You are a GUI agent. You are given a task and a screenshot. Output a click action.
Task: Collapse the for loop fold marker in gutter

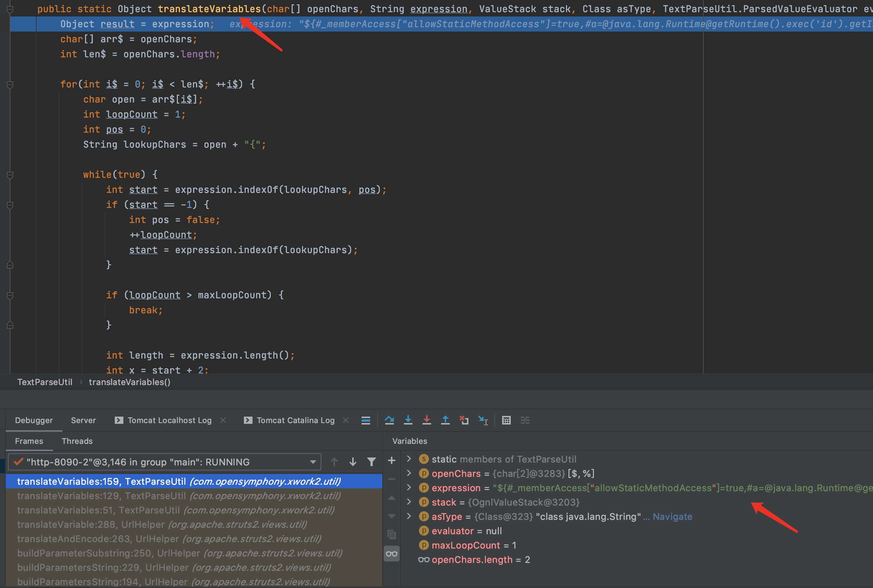[x=10, y=85]
